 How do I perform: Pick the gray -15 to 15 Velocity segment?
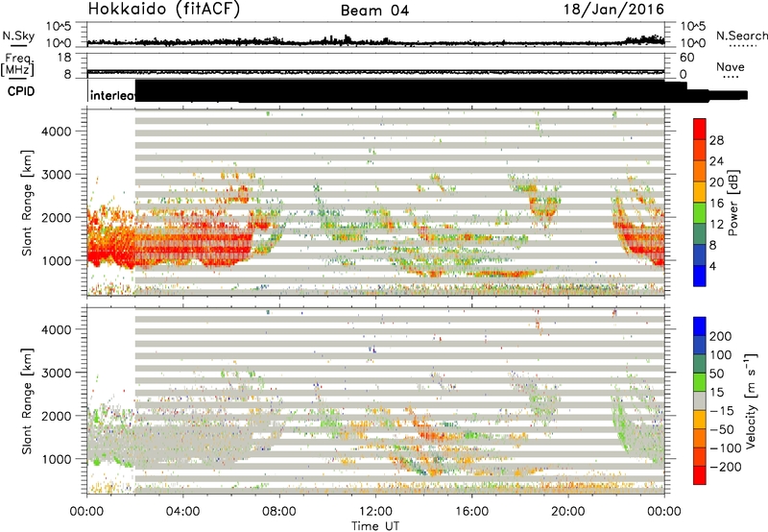(700, 401)
